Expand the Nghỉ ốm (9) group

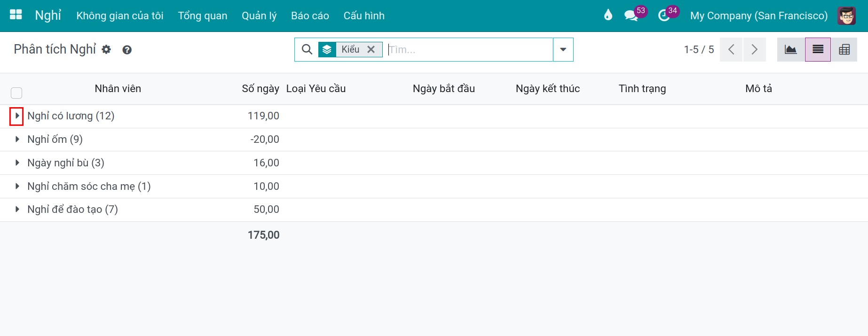tap(17, 139)
